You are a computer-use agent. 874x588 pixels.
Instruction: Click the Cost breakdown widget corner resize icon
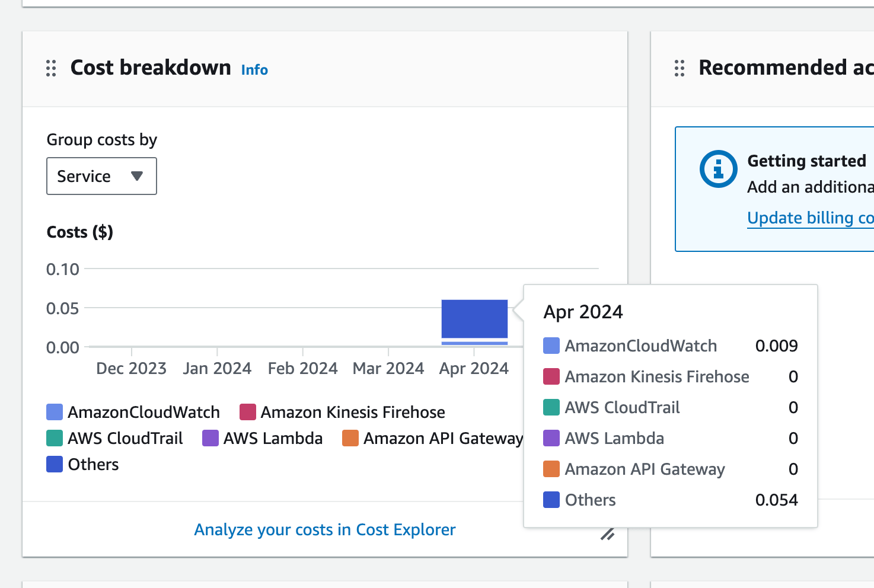pyautogui.click(x=607, y=534)
